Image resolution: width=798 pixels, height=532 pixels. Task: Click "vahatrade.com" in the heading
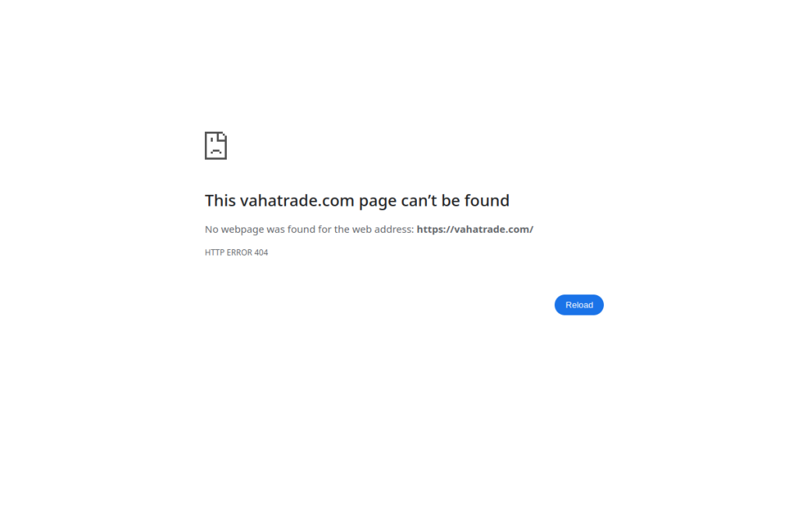tap(297, 200)
